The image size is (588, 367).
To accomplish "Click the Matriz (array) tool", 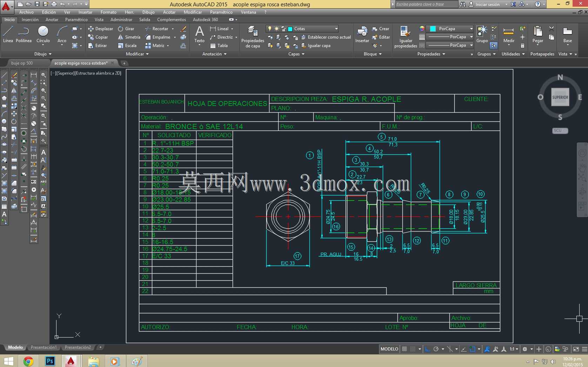I will tap(155, 46).
